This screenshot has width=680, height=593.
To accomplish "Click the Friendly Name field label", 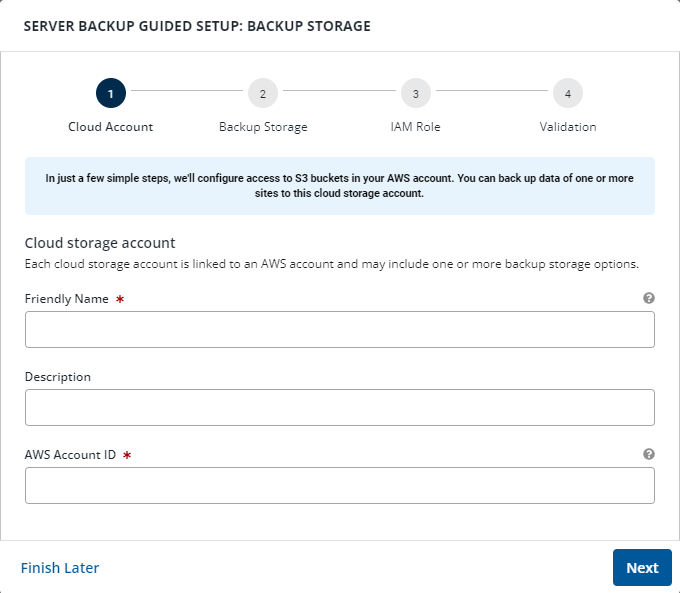I will pyautogui.click(x=66, y=299).
